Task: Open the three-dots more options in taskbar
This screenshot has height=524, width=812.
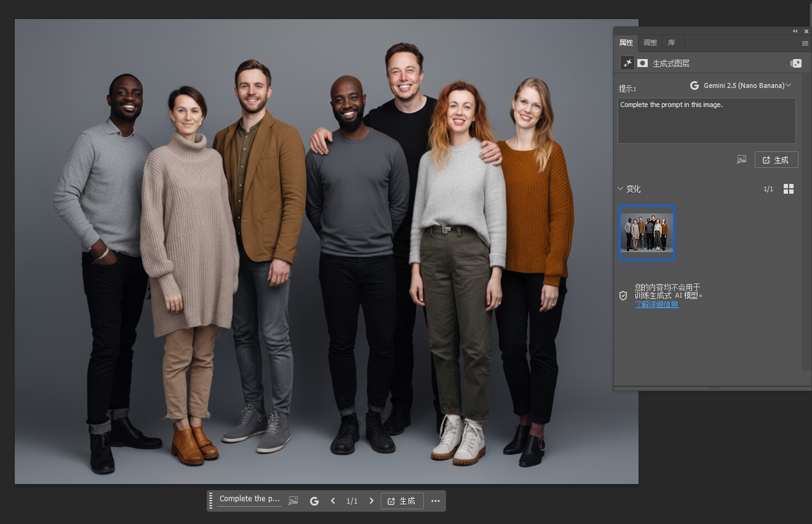Action: point(436,501)
